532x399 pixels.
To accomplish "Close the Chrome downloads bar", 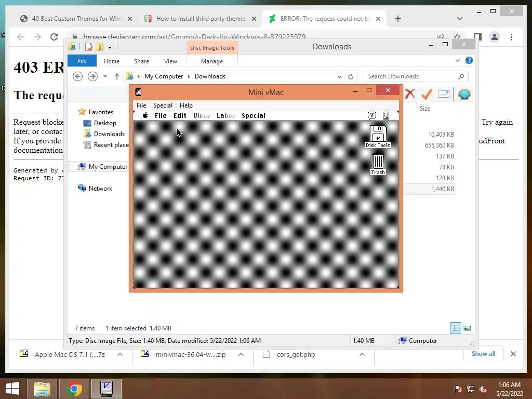I will point(513,354).
